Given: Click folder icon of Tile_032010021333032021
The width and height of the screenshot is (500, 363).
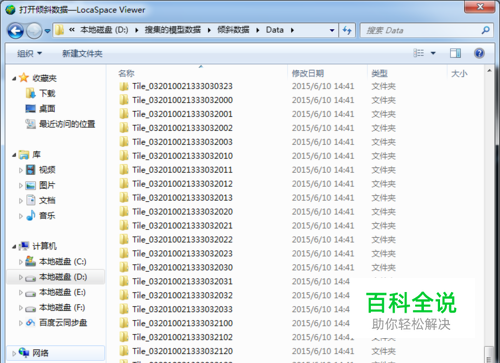Looking at the screenshot, I should (x=124, y=226).
